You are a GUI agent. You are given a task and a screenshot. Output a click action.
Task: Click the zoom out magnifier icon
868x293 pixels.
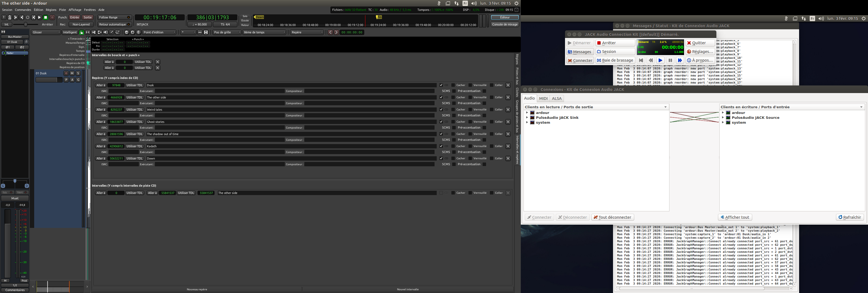click(127, 32)
